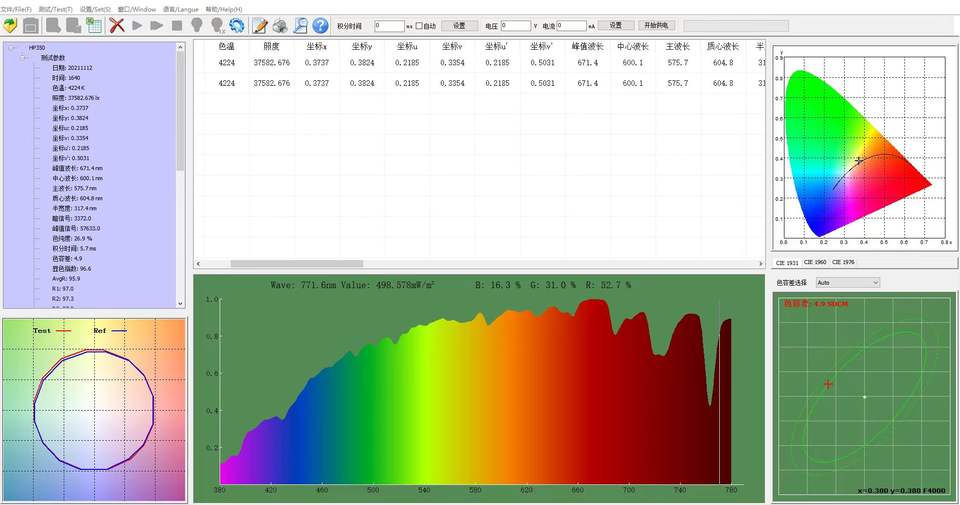Click the pencil notepad edit toolbar icon
The image size is (960, 505).
pyautogui.click(x=260, y=26)
